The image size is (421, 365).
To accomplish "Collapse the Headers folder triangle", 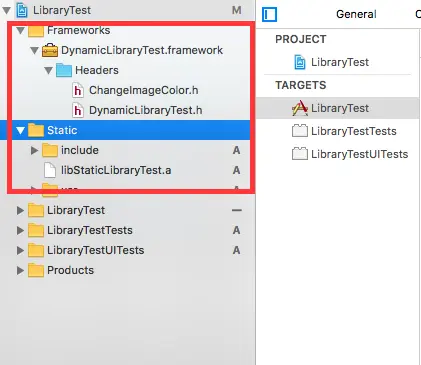I will pyautogui.click(x=48, y=71).
